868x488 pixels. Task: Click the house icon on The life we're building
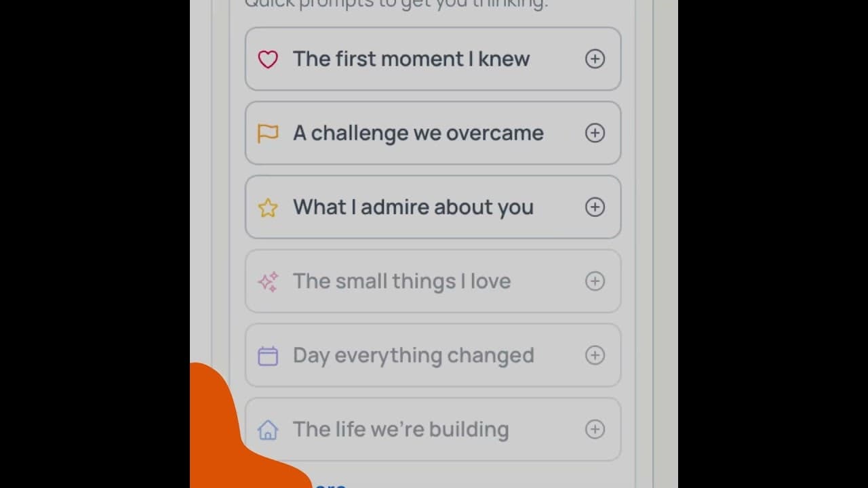click(x=268, y=429)
